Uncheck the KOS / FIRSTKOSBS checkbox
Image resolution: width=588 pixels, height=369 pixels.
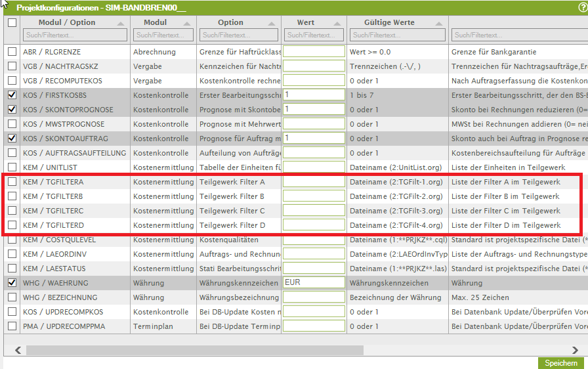click(12, 95)
